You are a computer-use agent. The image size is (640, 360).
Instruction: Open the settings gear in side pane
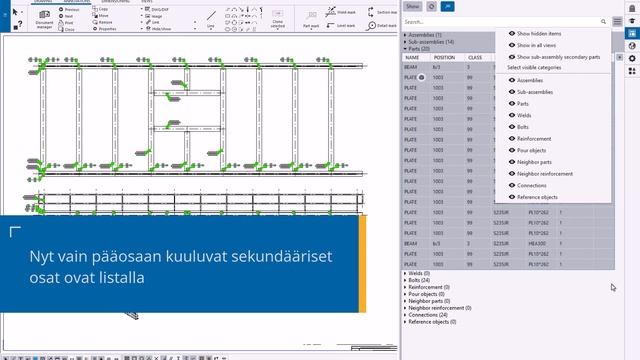[x=632, y=58]
